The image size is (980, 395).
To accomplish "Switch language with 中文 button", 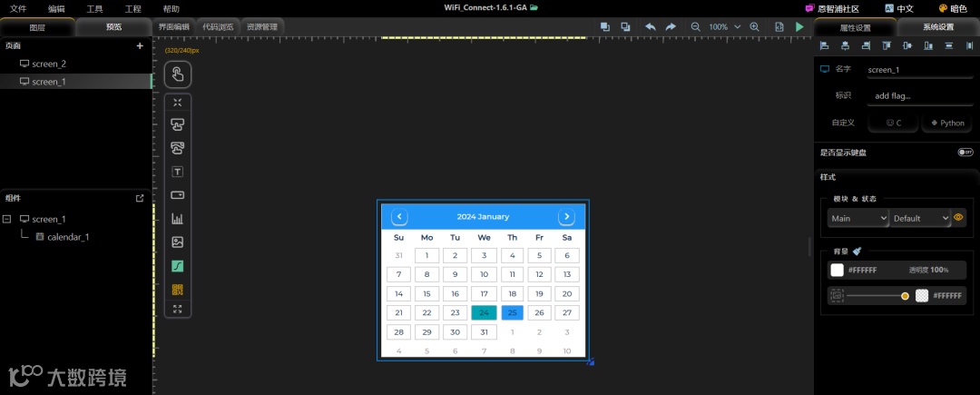I will tap(899, 9).
